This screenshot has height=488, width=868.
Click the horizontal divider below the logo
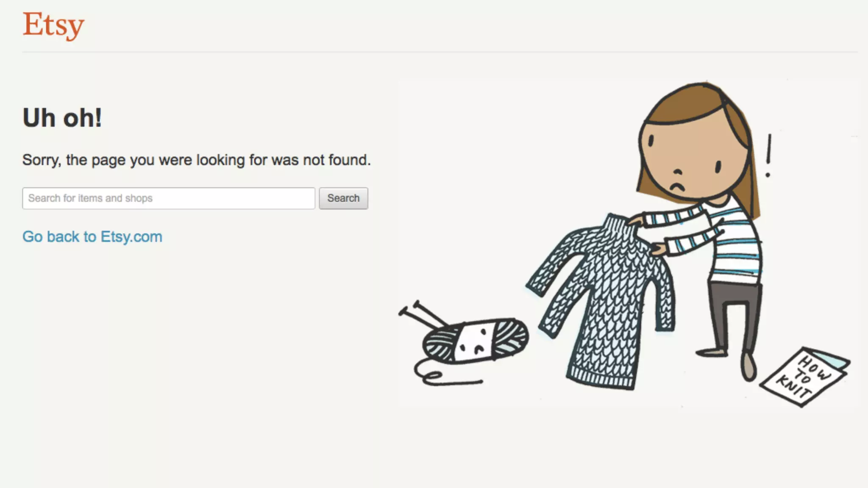click(x=440, y=52)
